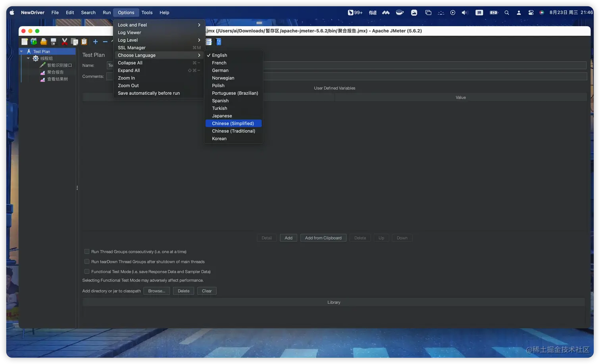
Task: Click the Paste clipboard icon
Action: pyautogui.click(x=84, y=42)
